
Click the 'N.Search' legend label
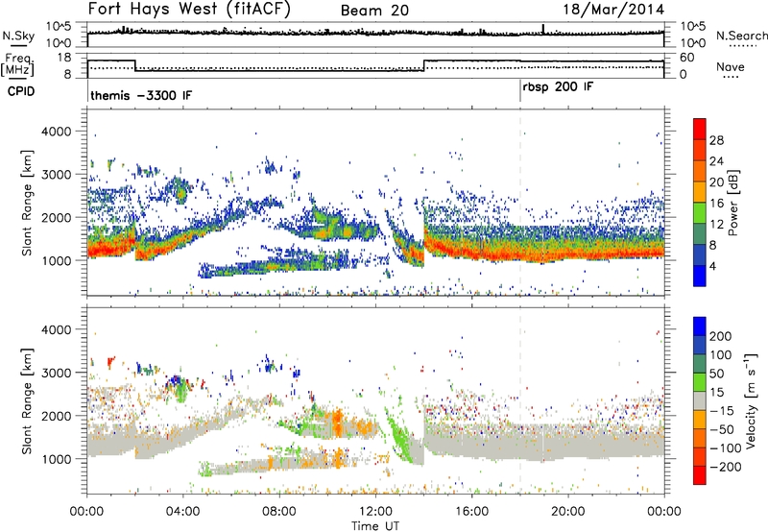coord(741,36)
